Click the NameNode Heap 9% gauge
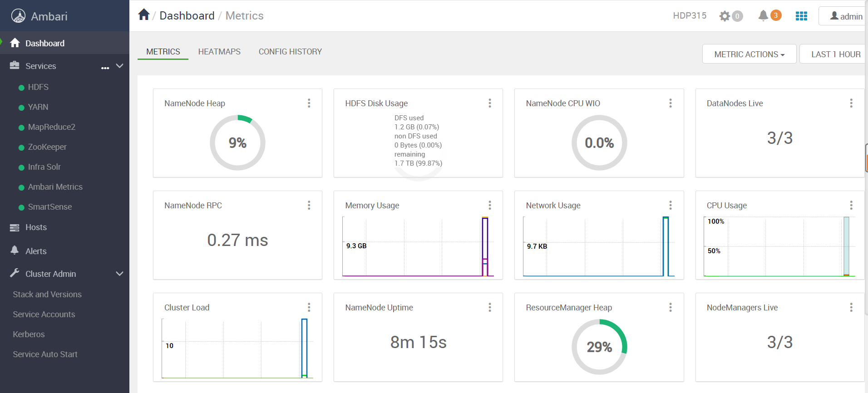The width and height of the screenshot is (868, 393). pyautogui.click(x=237, y=142)
